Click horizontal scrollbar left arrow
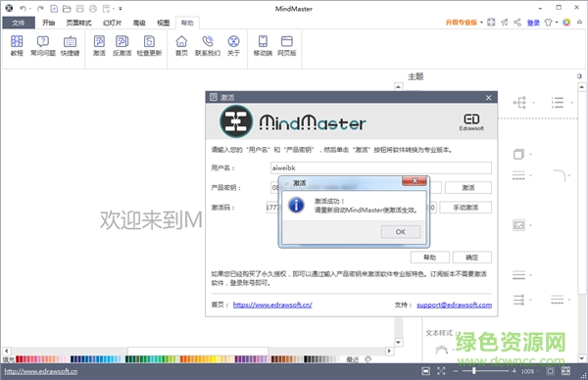The image size is (588, 380). point(7,352)
